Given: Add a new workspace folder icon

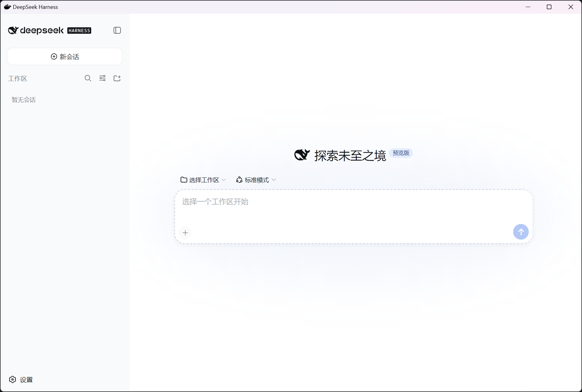Looking at the screenshot, I should point(117,78).
